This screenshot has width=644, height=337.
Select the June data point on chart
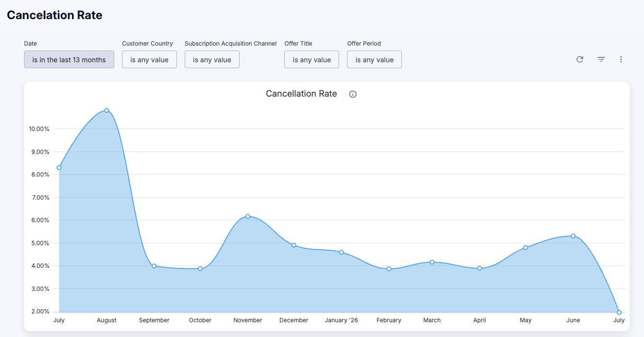[x=573, y=236]
